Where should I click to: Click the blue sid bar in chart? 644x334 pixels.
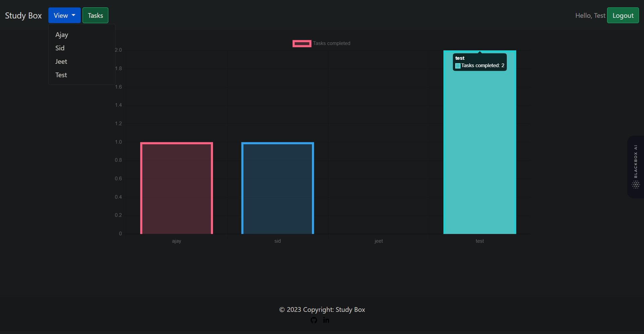tap(278, 188)
